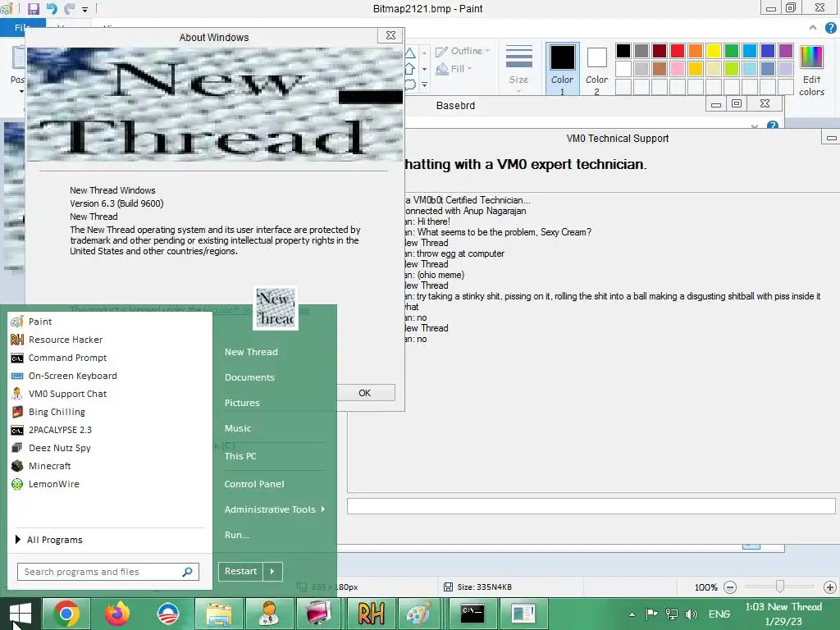The width and height of the screenshot is (840, 630).
Task: Open Paint help question mark icon
Action: 830,28
